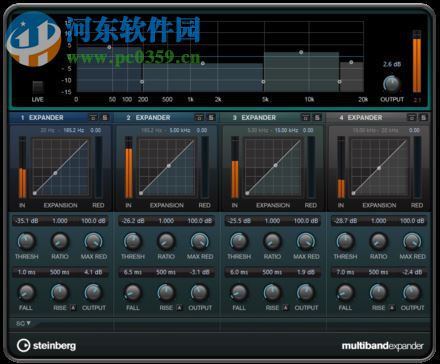Select the 15.00 kHz upper frequency of band 3
Image resolution: width=440 pixels, height=364 pixels.
pyautogui.click(x=286, y=130)
